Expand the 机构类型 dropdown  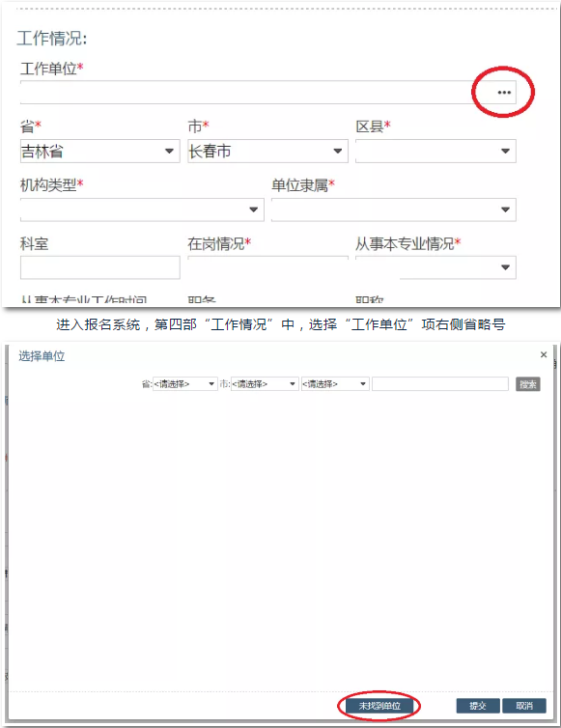(142, 210)
